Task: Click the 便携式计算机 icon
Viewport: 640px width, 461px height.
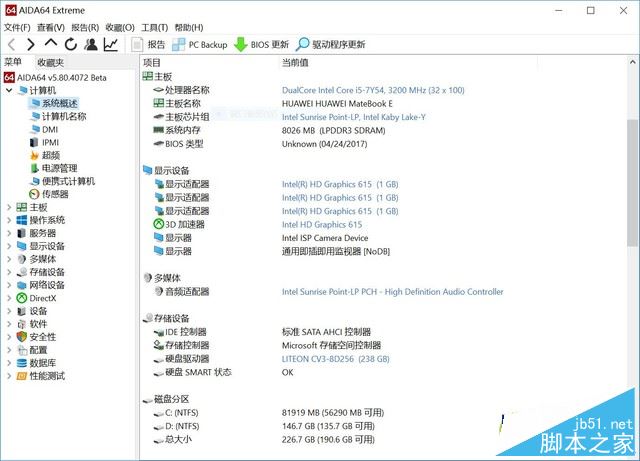Action: pos(35,181)
